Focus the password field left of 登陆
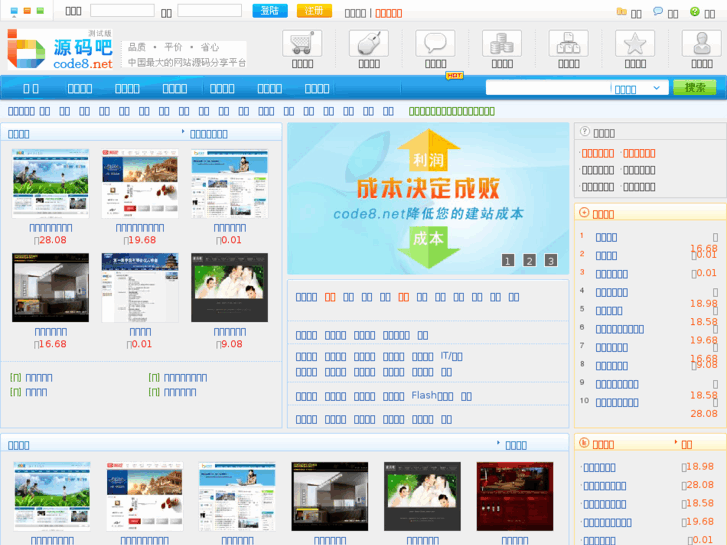Image resolution: width=727 pixels, height=545 pixels. coord(210,11)
